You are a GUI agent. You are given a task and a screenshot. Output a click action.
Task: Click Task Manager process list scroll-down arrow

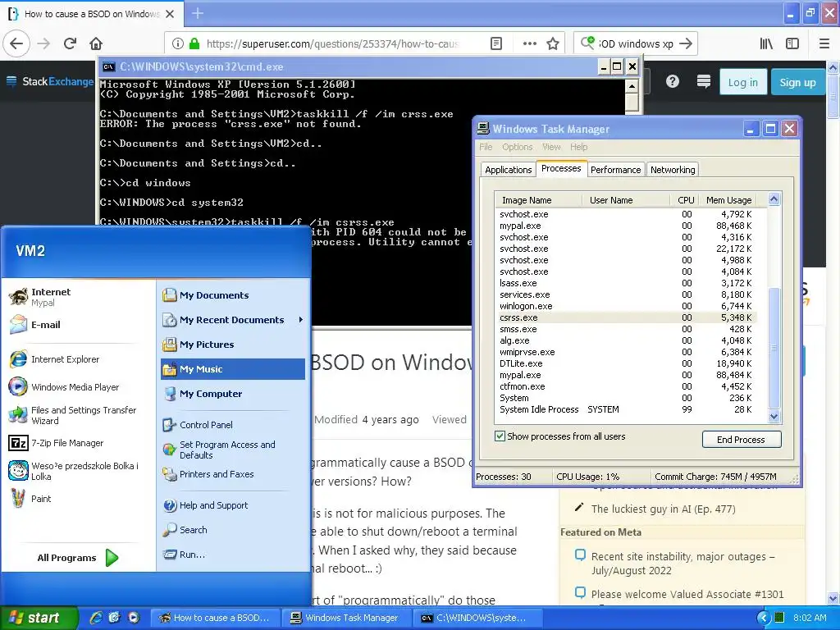click(774, 416)
